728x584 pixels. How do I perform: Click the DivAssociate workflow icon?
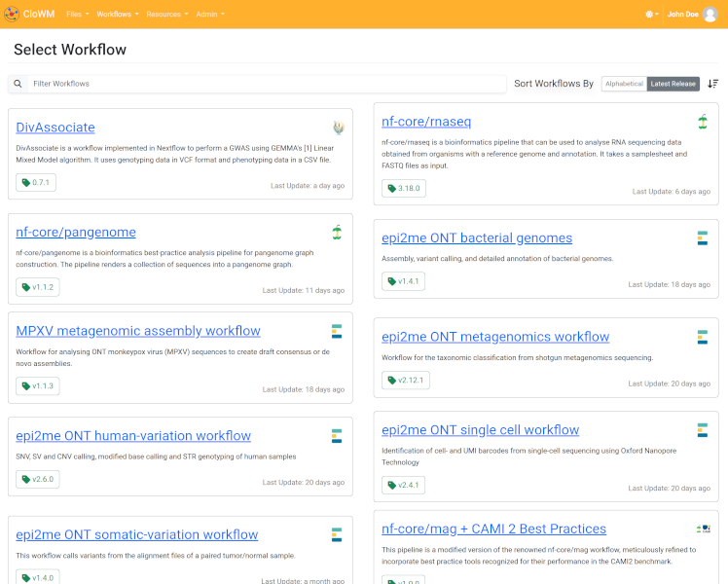tap(337, 128)
